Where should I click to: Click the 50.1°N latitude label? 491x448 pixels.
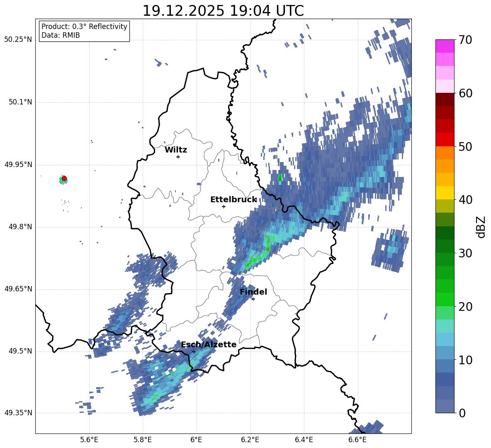(20, 102)
